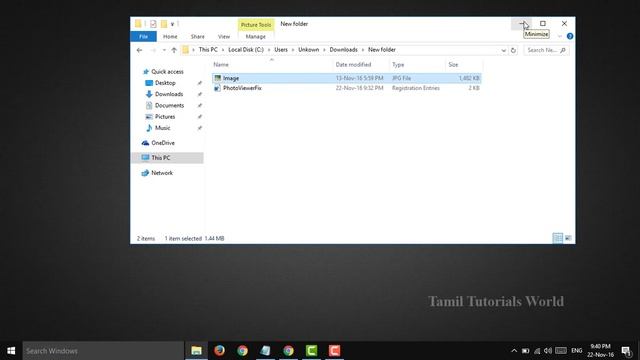Go up one folder level

coord(174,50)
